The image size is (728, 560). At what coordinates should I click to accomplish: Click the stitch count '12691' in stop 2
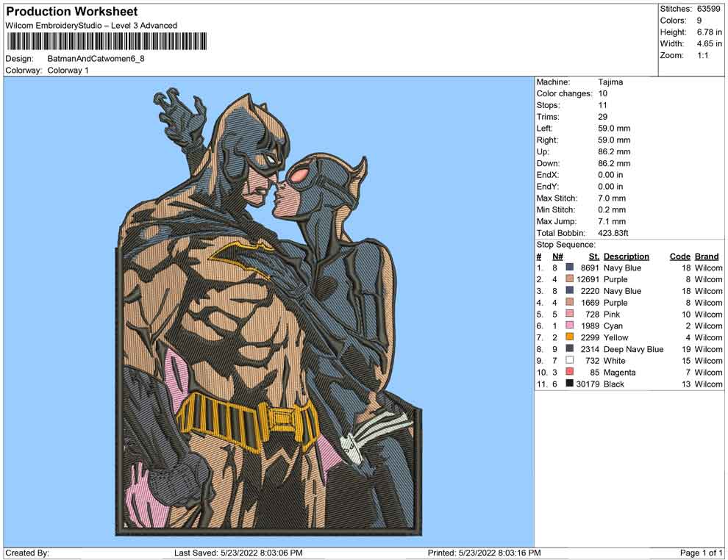(588, 279)
